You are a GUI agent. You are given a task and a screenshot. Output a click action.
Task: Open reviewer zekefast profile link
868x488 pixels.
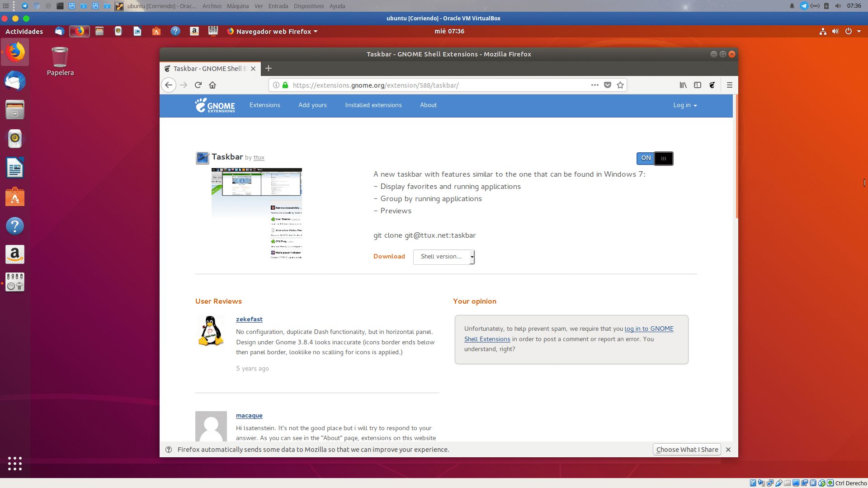(249, 319)
